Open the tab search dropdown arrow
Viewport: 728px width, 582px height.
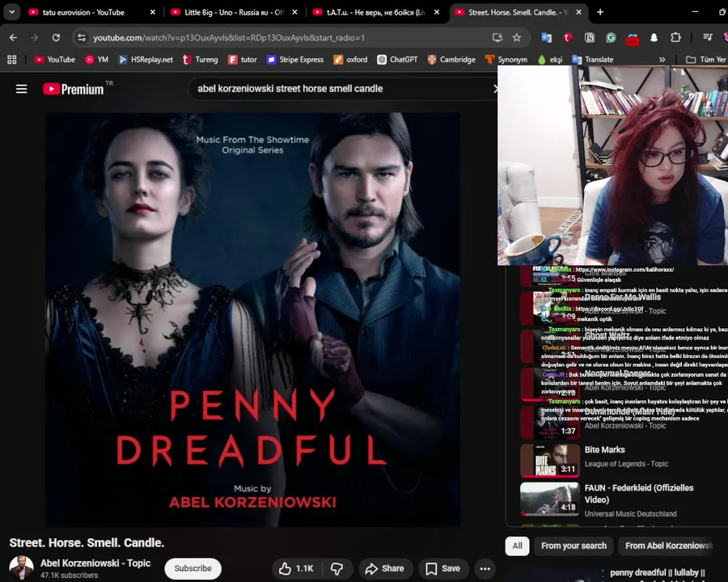coord(11,12)
